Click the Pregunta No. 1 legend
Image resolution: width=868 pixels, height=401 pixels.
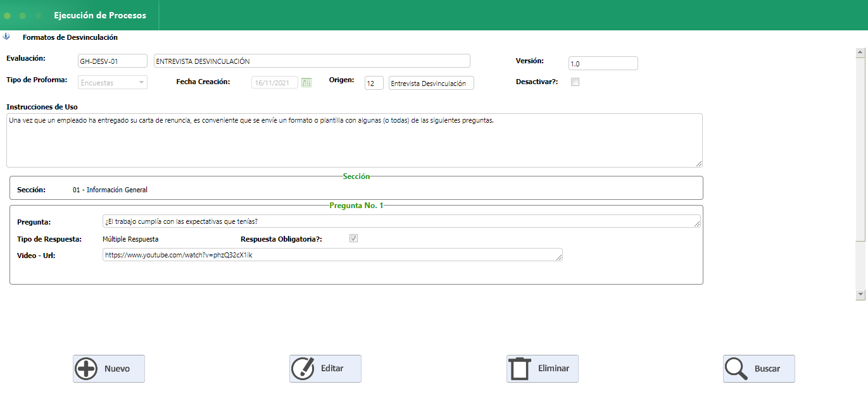pyautogui.click(x=356, y=206)
